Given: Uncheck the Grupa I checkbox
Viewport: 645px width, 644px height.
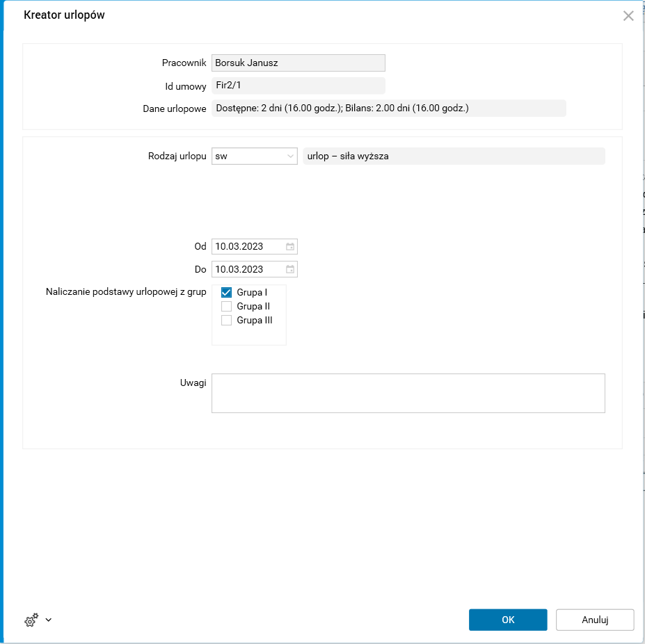Looking at the screenshot, I should point(226,293).
